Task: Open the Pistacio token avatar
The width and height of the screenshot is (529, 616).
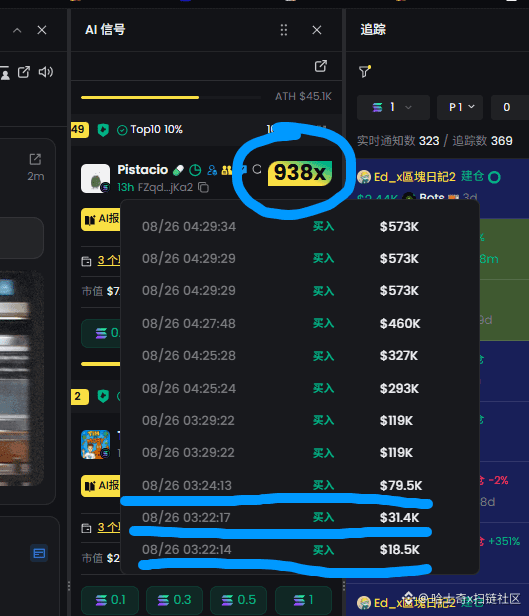Action: [x=95, y=178]
